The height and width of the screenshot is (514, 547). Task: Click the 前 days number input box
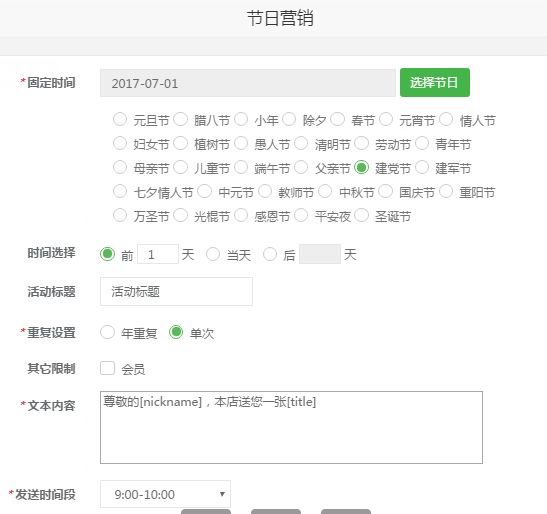click(158, 254)
